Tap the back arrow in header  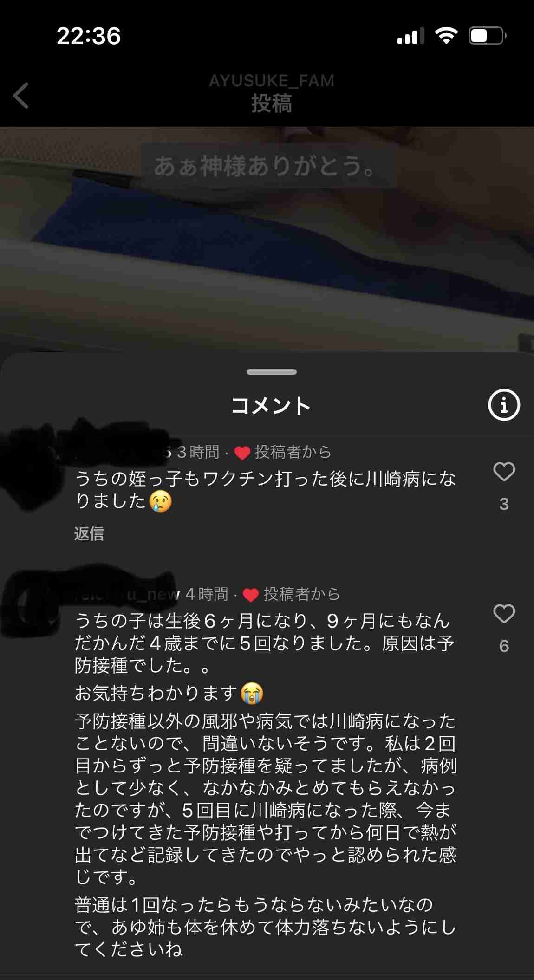[x=21, y=96]
